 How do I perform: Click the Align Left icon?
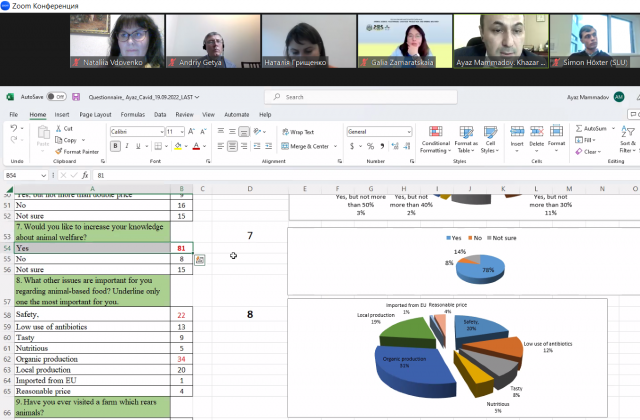(221, 146)
